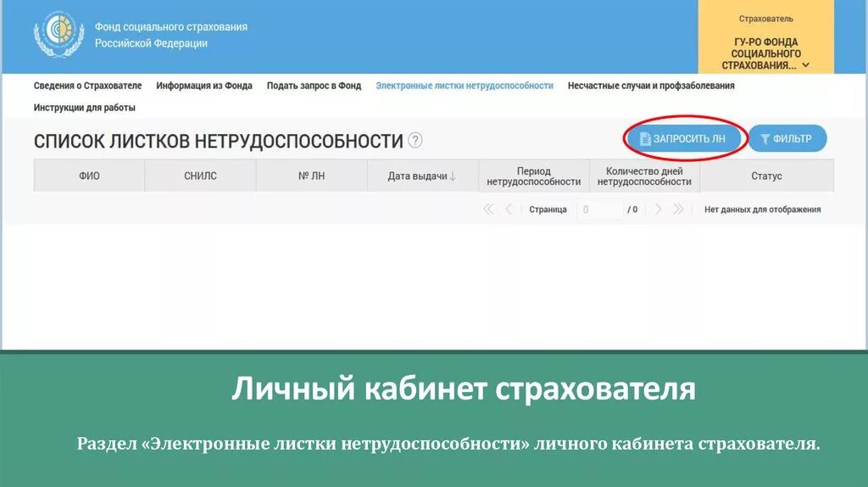Image resolution: width=868 pixels, height=487 pixels.
Task: Click the СПИСОК ЛИСТКОВ НЕТРУДОСПОСОБНОСТИ heading
Action: point(218,142)
